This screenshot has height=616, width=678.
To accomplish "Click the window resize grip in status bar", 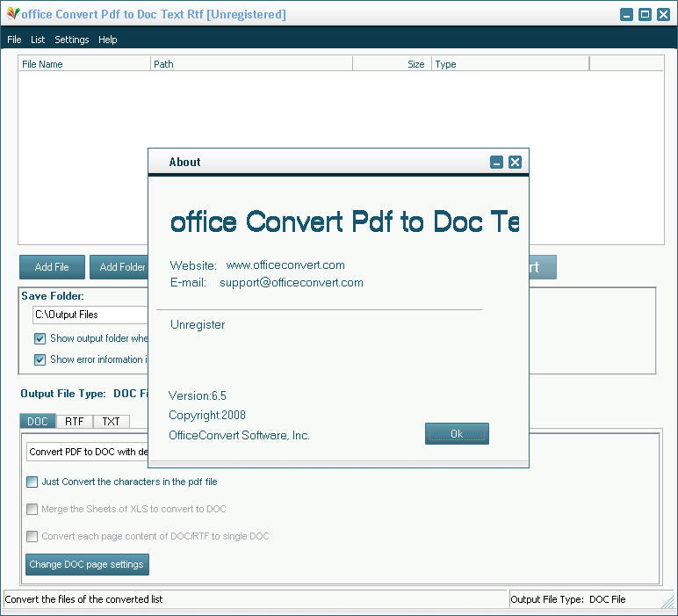I will click(668, 602).
